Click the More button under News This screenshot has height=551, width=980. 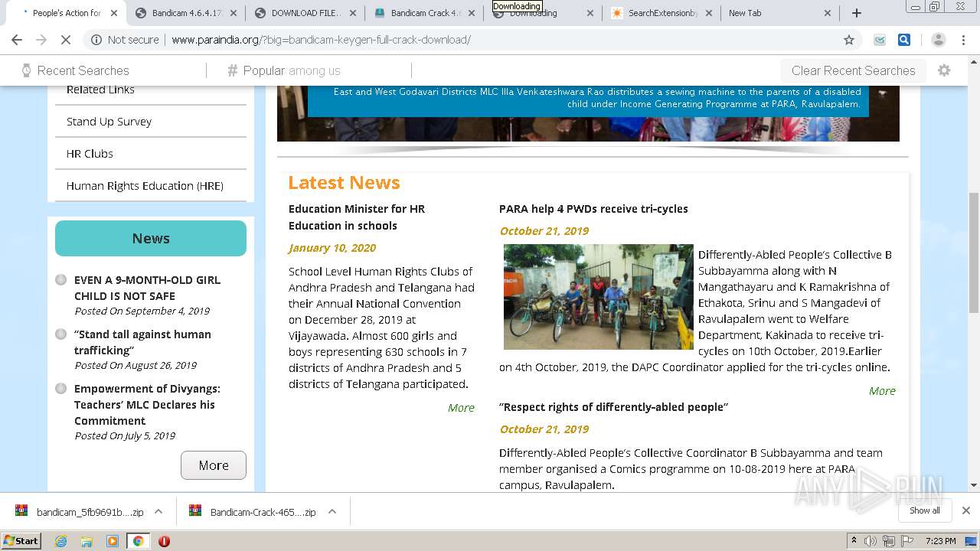214,465
